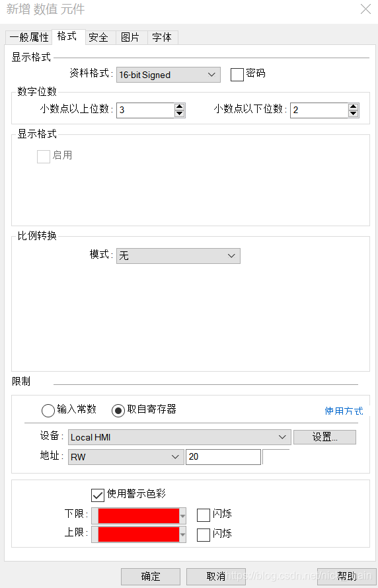Decrease digits above decimal point stepper

click(180, 114)
